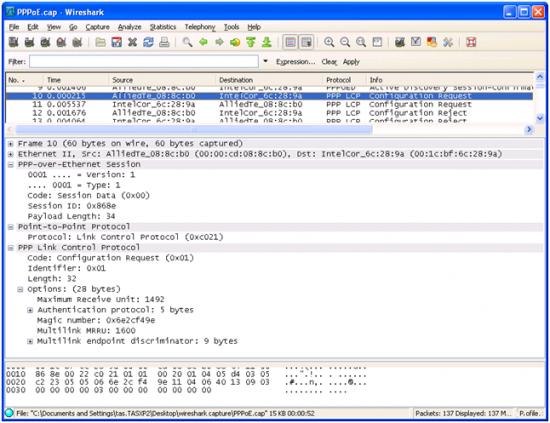Screen dimensions: 550x423
Task: Open the Capture menu
Action: point(98,27)
